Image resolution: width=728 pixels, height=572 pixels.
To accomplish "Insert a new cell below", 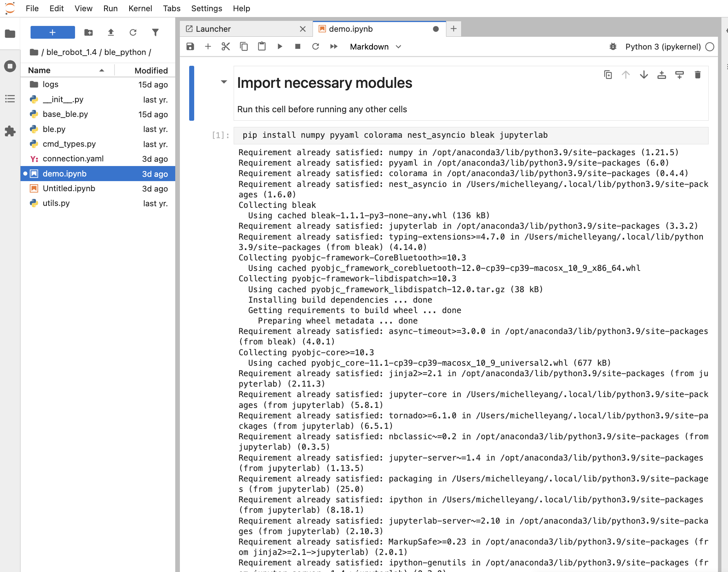I will (x=208, y=46).
